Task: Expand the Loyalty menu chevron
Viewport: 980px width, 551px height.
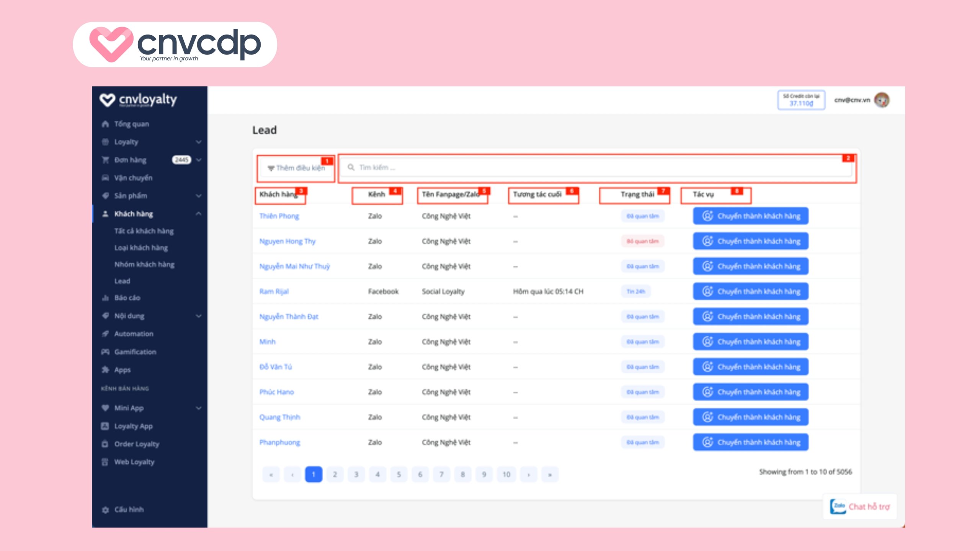Action: pyautogui.click(x=199, y=142)
